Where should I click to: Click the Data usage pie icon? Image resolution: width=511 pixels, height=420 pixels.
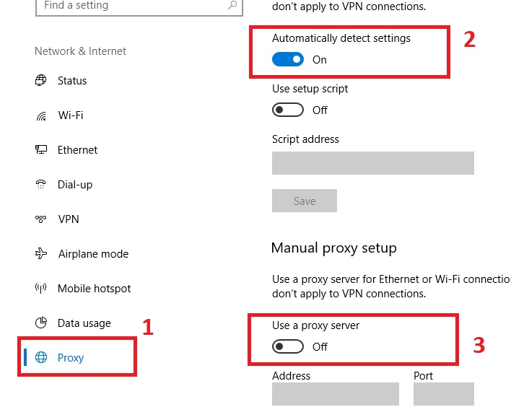[x=41, y=323]
